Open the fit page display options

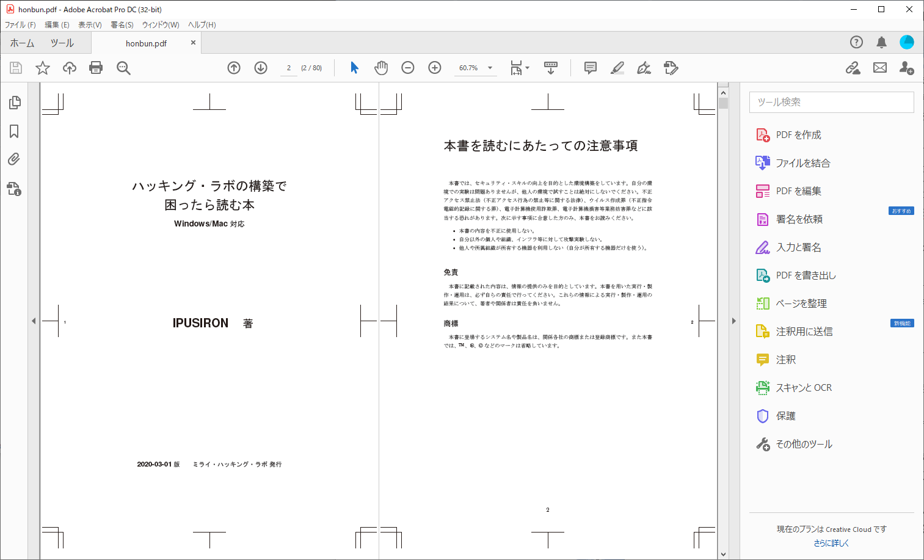pos(520,68)
